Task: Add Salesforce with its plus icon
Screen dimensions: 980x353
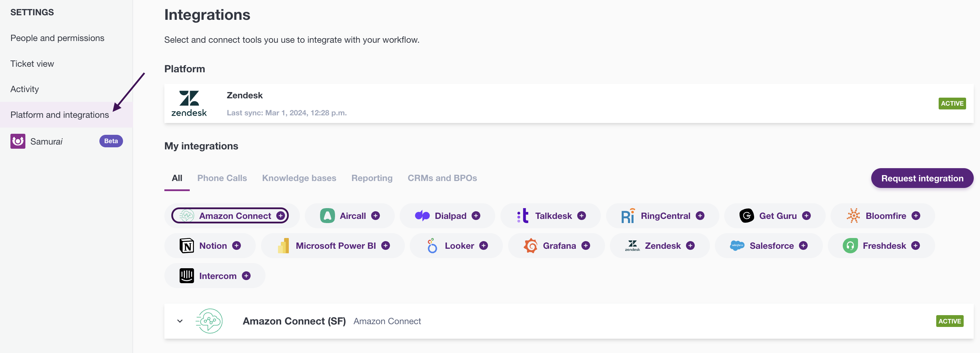Action: pos(803,246)
